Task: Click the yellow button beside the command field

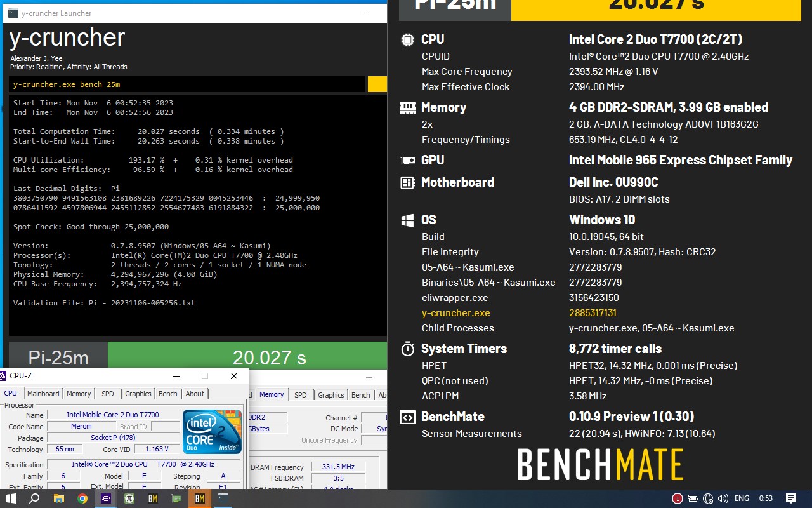Action: [x=377, y=84]
